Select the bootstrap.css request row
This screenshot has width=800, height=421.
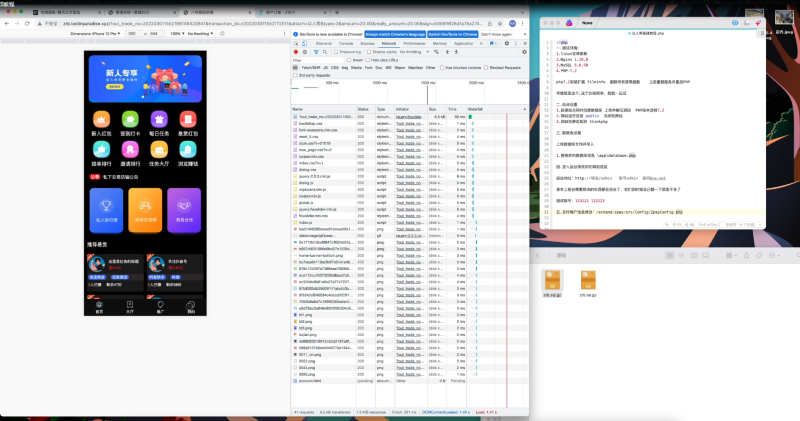coord(410,123)
